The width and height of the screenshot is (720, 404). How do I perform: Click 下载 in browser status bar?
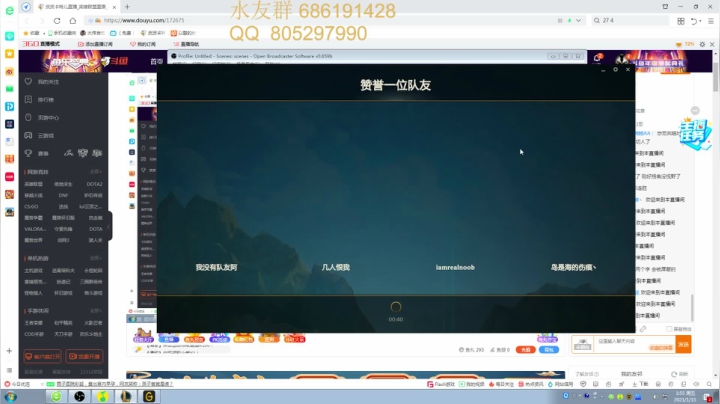(x=640, y=384)
